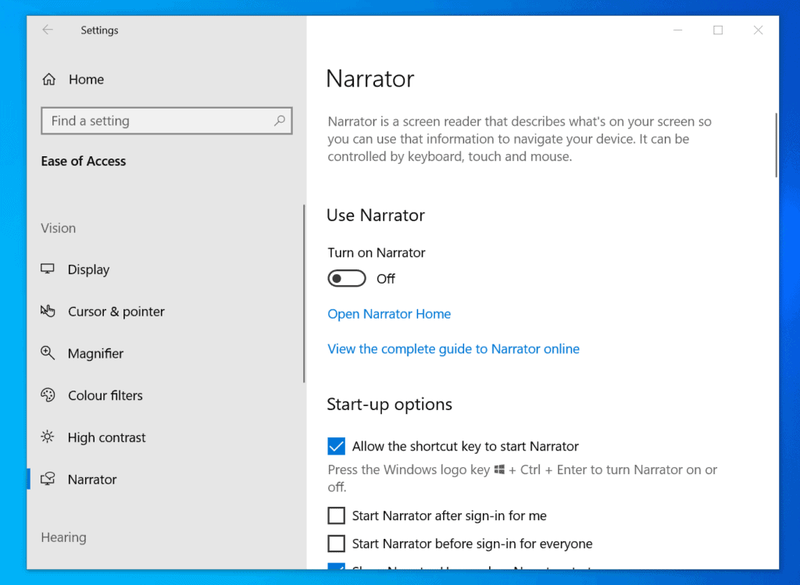Select the Colour filters category
The height and width of the screenshot is (585, 800).
point(105,395)
